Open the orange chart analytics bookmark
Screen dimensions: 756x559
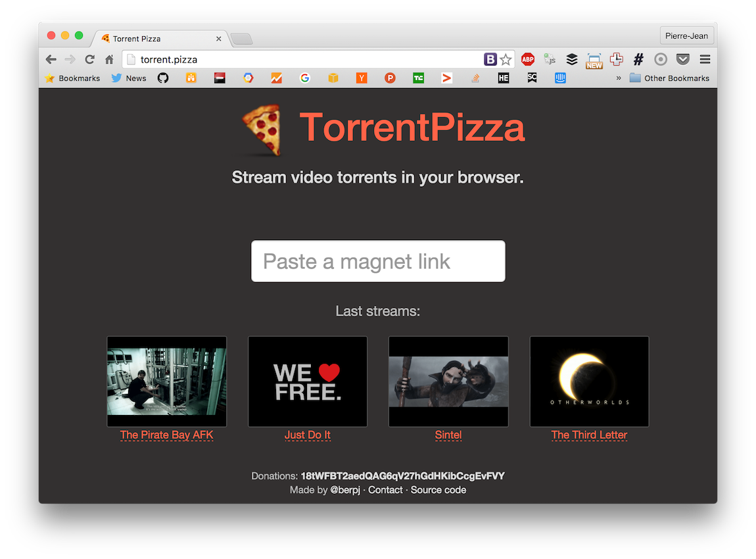[276, 78]
